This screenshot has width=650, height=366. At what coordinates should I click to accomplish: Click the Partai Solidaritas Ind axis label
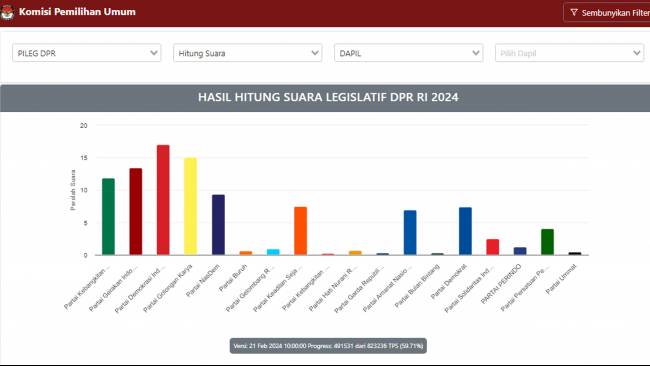click(x=469, y=288)
